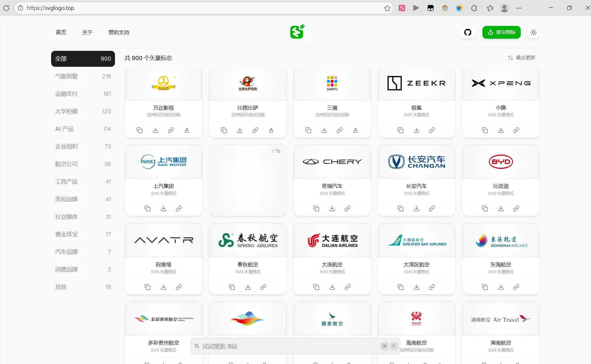Copy link for 奇瑞汽车 logo
591x364 pixels.
348,209
